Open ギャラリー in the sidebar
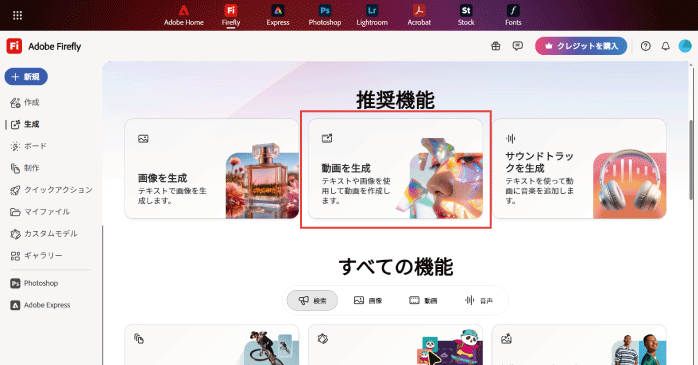The image size is (698, 365). coord(37,256)
